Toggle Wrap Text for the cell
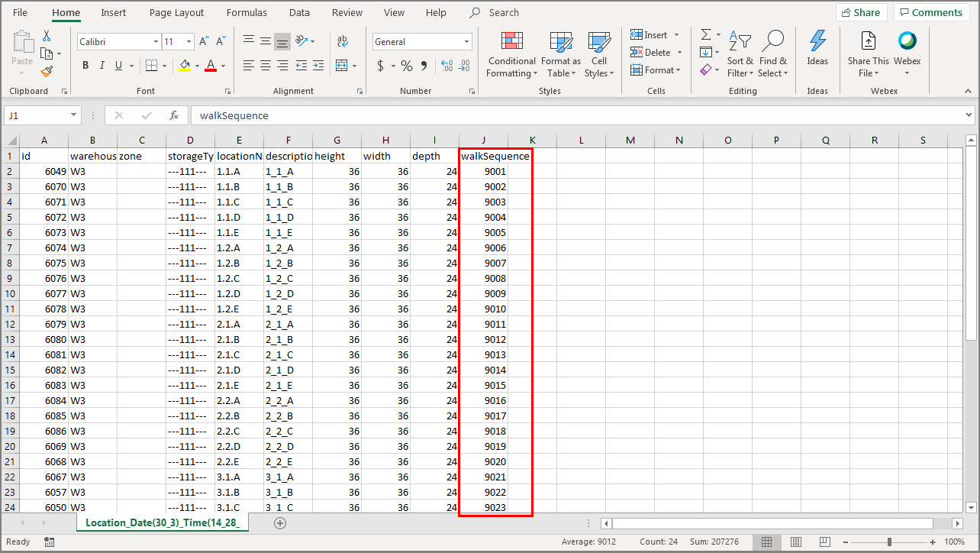Viewport: 980px width, 553px height. click(x=343, y=42)
